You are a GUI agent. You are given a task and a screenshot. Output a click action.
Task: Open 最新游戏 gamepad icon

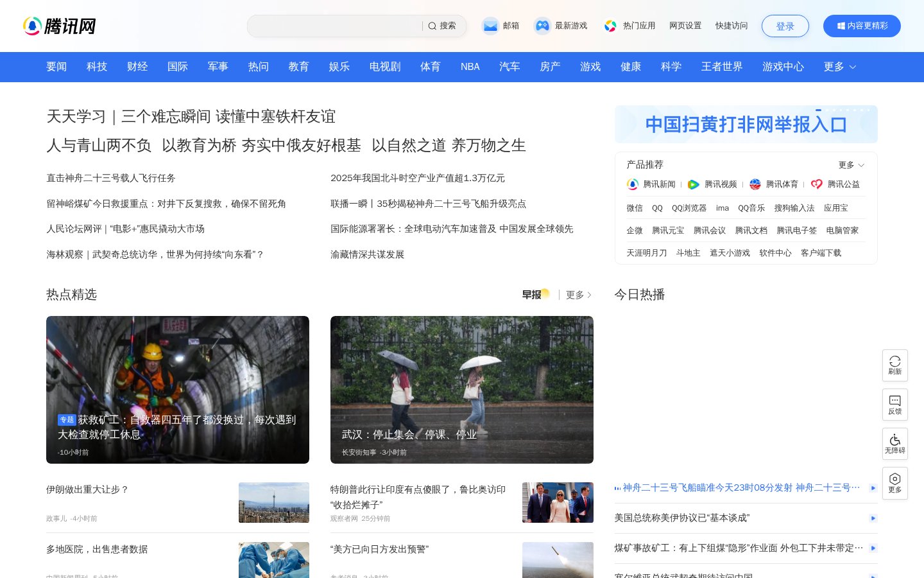pos(542,26)
